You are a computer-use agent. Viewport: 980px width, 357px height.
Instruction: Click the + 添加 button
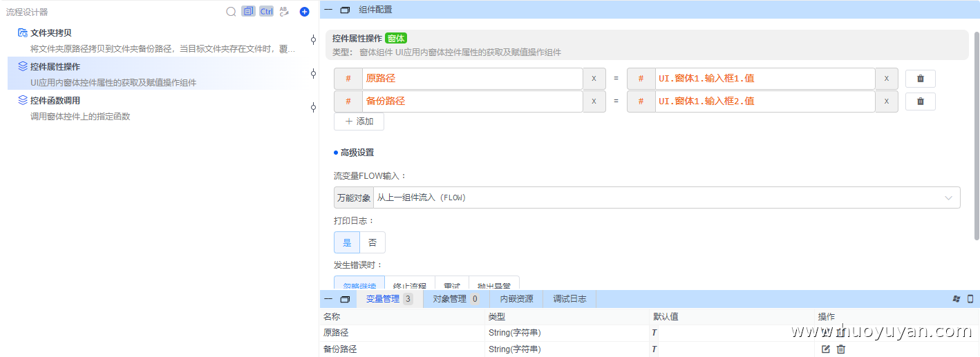coord(359,122)
